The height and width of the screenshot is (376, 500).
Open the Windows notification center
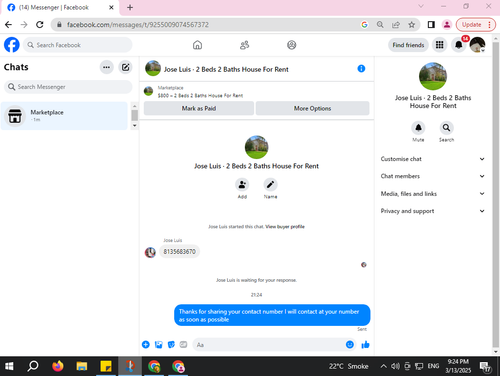click(485, 367)
